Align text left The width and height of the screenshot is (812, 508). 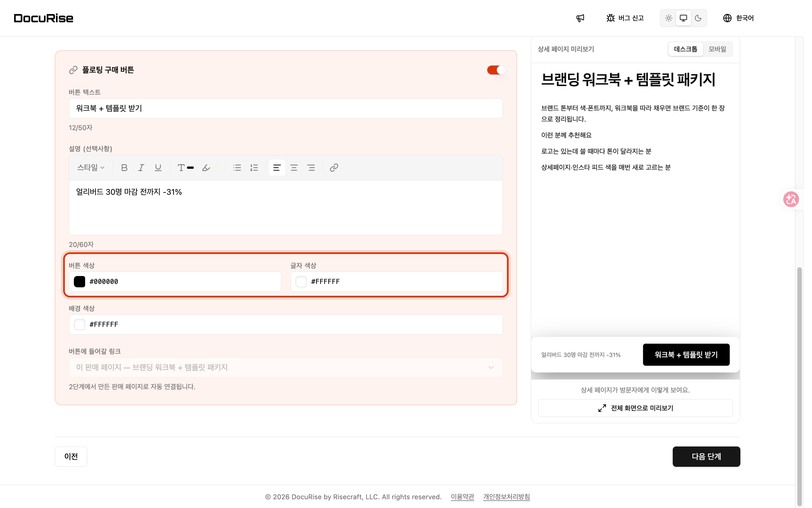pos(277,168)
